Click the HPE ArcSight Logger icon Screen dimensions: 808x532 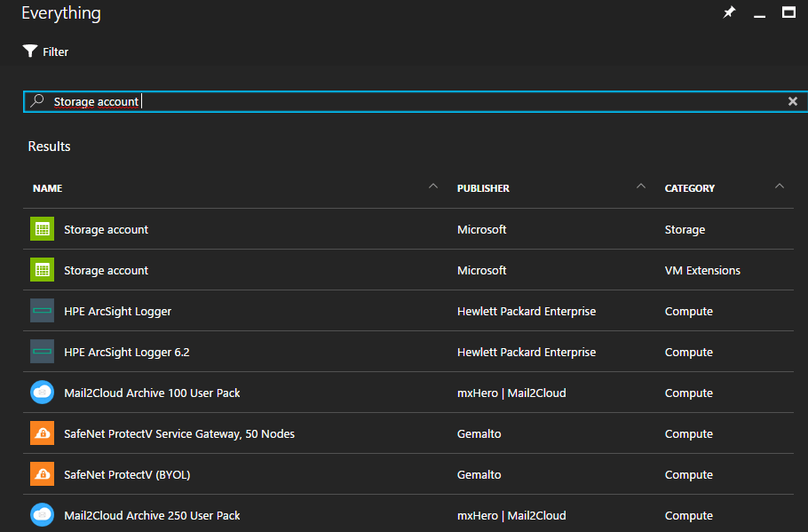[43, 310]
